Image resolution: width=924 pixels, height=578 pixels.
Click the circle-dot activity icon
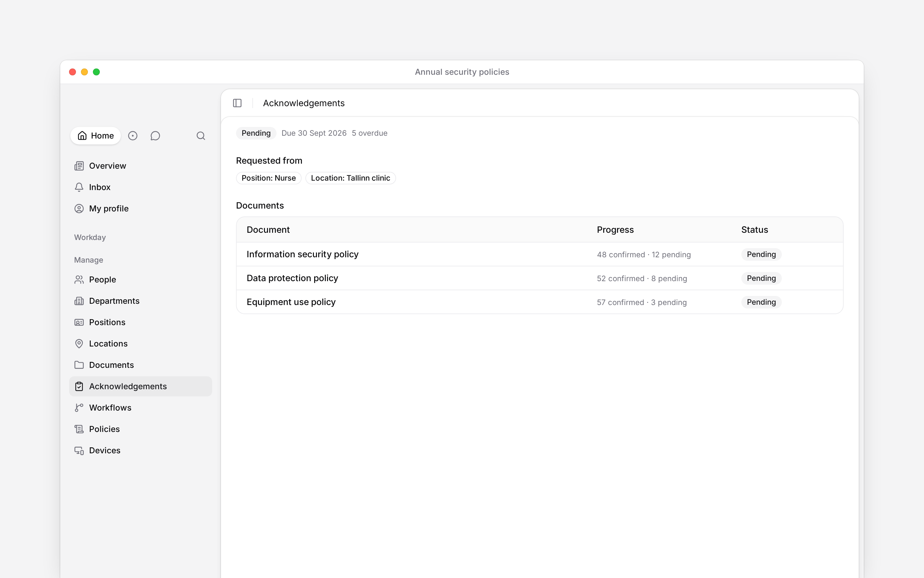pos(132,136)
